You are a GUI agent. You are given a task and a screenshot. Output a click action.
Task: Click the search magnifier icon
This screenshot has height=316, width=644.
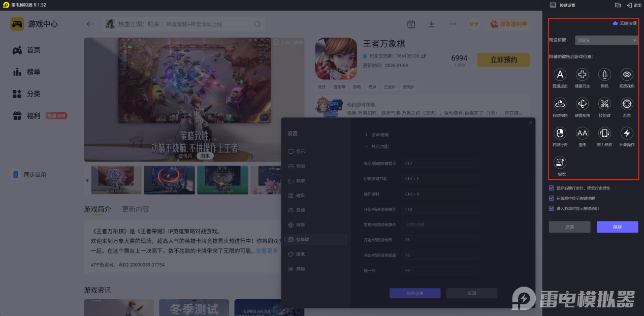(x=257, y=24)
